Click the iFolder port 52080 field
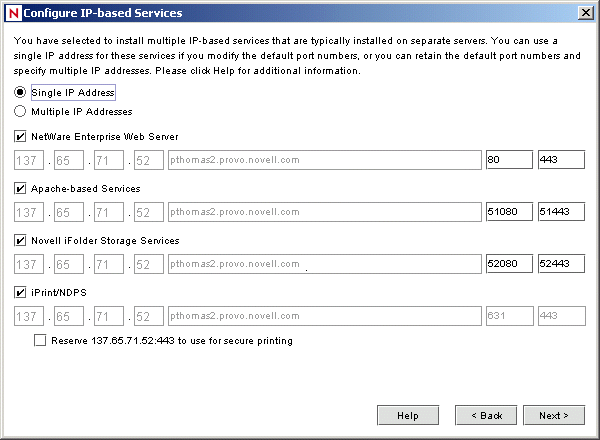 tap(508, 264)
